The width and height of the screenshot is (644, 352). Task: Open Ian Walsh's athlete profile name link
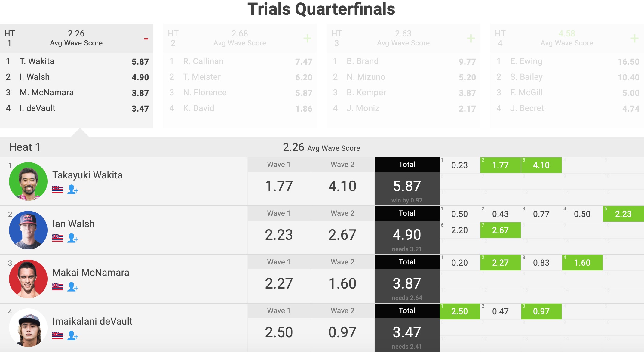(x=73, y=224)
